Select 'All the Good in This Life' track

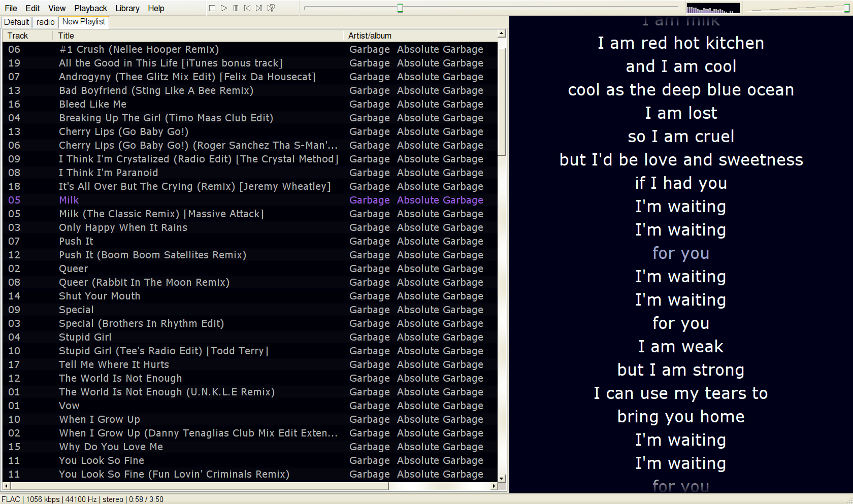[250, 63]
